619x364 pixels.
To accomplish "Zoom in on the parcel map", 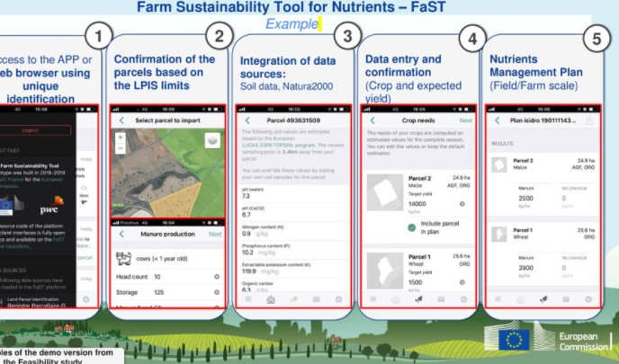I will click(121, 138).
